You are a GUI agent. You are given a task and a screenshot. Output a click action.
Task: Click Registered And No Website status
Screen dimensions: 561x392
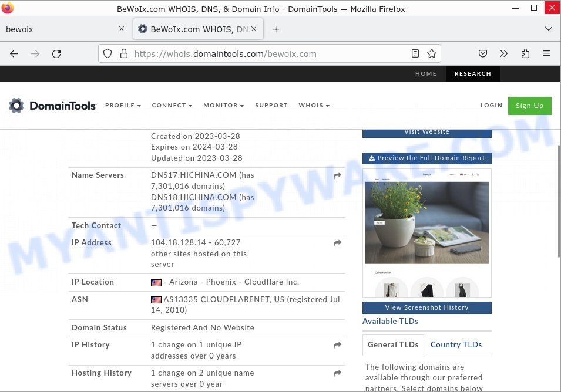[x=203, y=327]
